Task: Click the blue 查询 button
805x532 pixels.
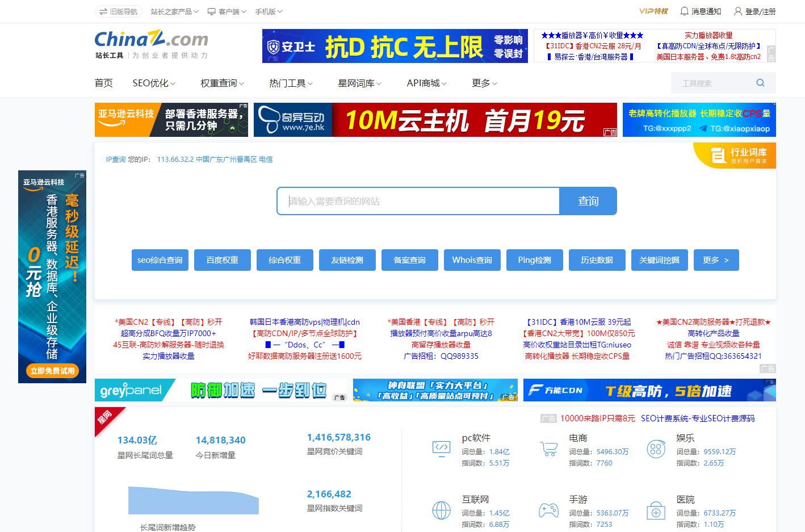Action: [588, 201]
